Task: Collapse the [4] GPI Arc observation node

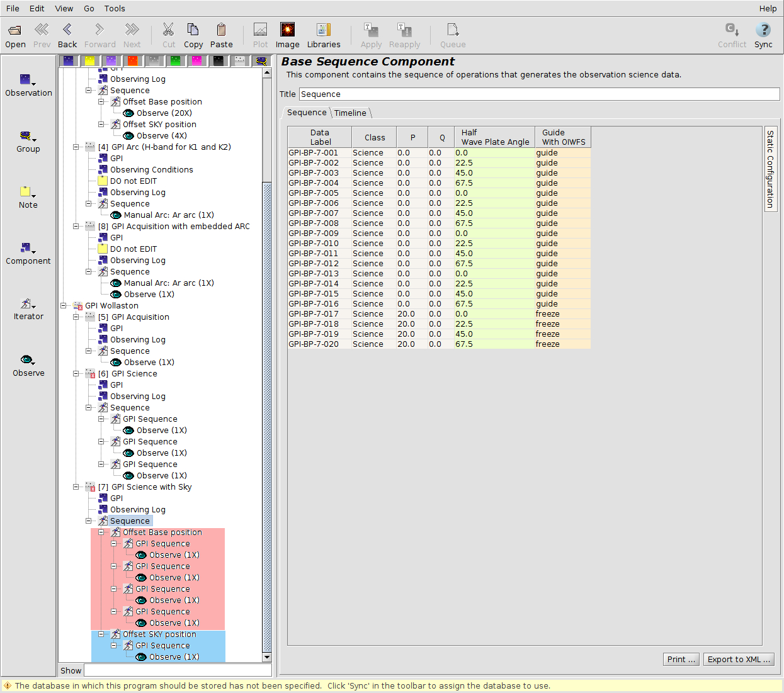Action: [76, 147]
